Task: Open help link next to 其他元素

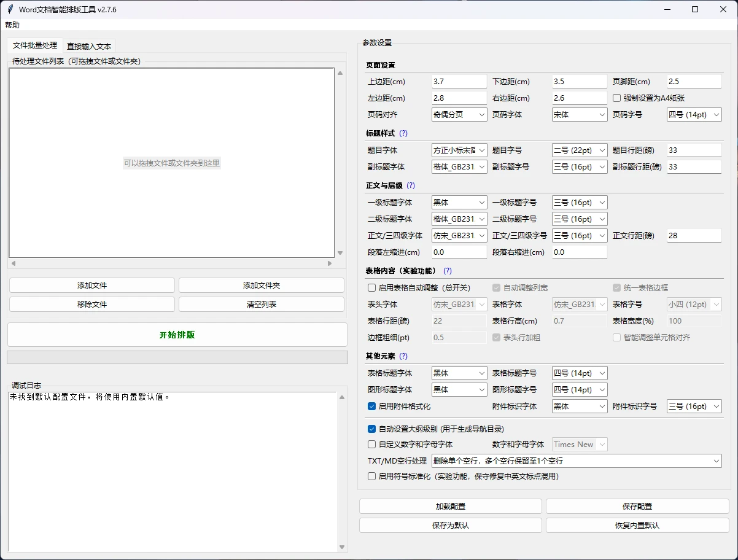Action: 403,356
